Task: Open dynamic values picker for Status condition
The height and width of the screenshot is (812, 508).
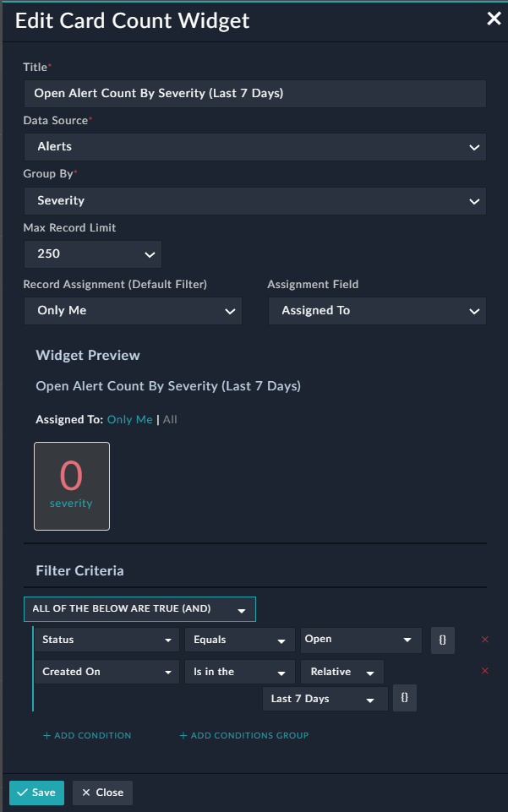Action: 442,640
